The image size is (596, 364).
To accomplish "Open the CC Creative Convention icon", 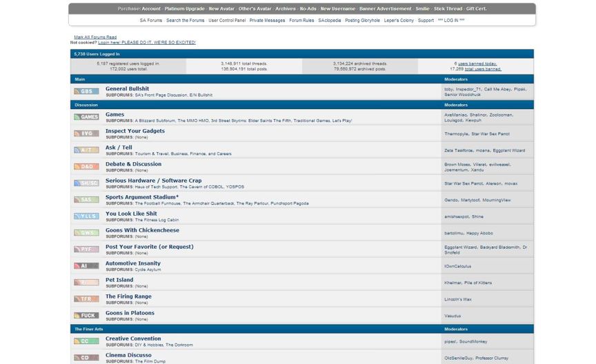I will tap(86, 341).
